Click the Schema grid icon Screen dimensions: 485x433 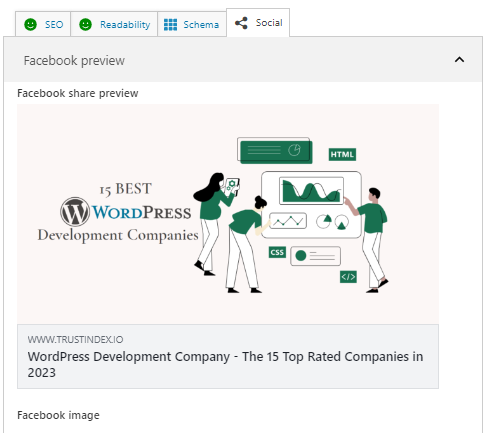tap(170, 24)
